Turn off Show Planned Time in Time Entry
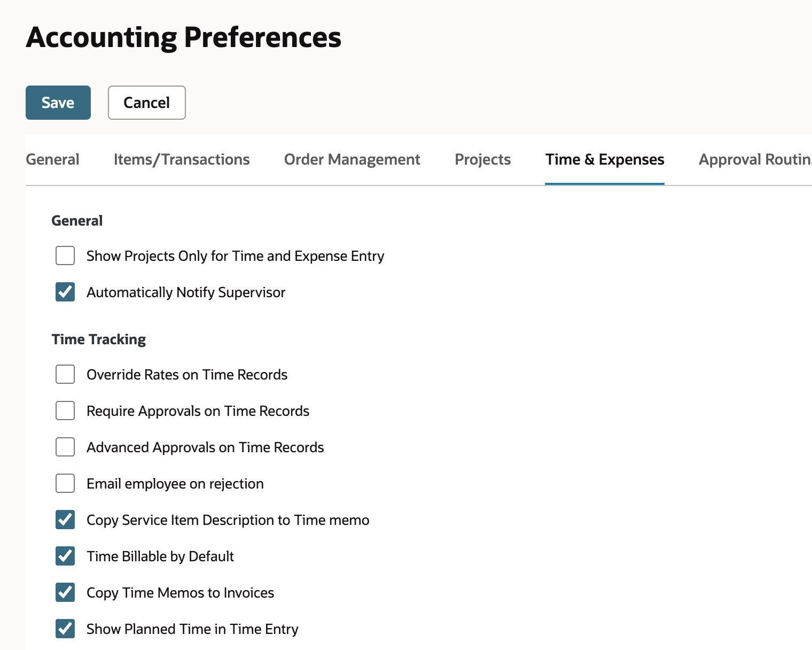 pos(65,629)
